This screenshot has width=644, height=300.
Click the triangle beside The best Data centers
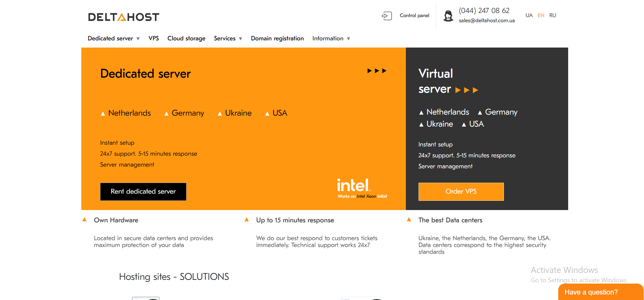coord(409,220)
